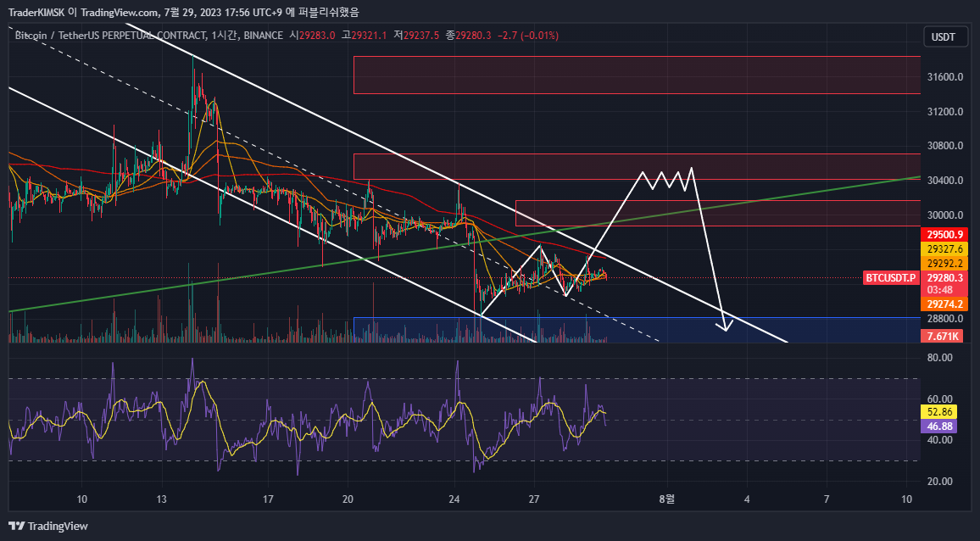Click the purple 46.88 RSI value tag
This screenshot has width=980, height=541.
tap(938, 427)
